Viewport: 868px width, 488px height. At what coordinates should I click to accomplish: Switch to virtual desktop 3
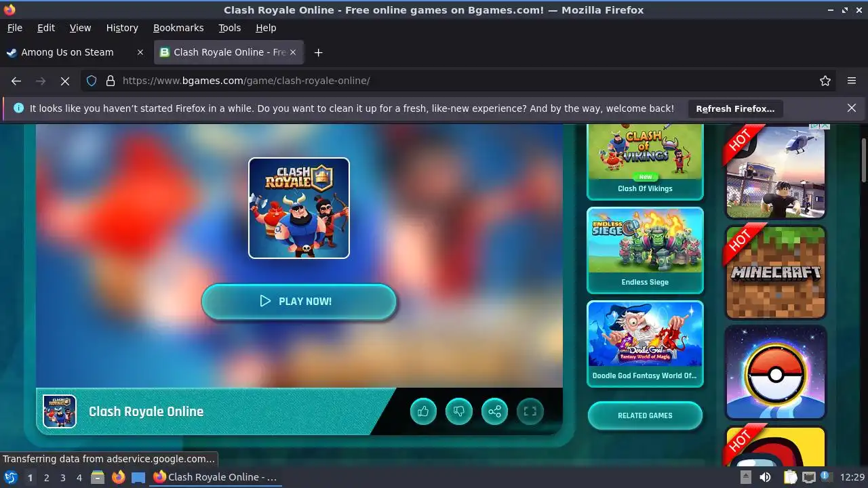coord(62,477)
